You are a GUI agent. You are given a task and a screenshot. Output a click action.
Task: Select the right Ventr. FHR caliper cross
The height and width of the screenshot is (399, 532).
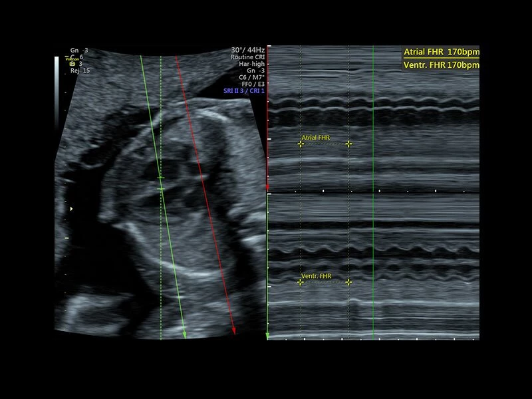pos(348,282)
